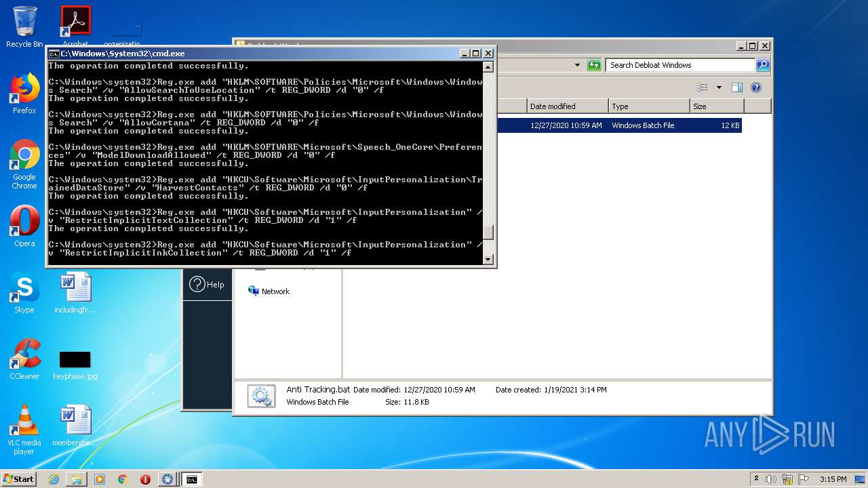Open Internet Explorer from the taskbar
The width and height of the screenshot is (868, 488).
tap(54, 479)
